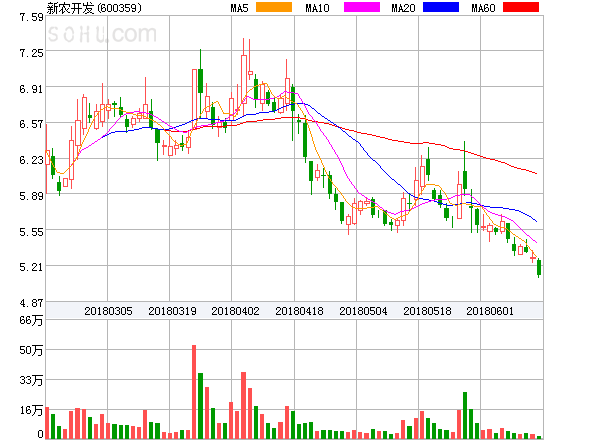Image resolution: width=600 pixels, height=440 pixels.
Task: Click the 5.21 price axis label
Action: [x=31, y=267]
